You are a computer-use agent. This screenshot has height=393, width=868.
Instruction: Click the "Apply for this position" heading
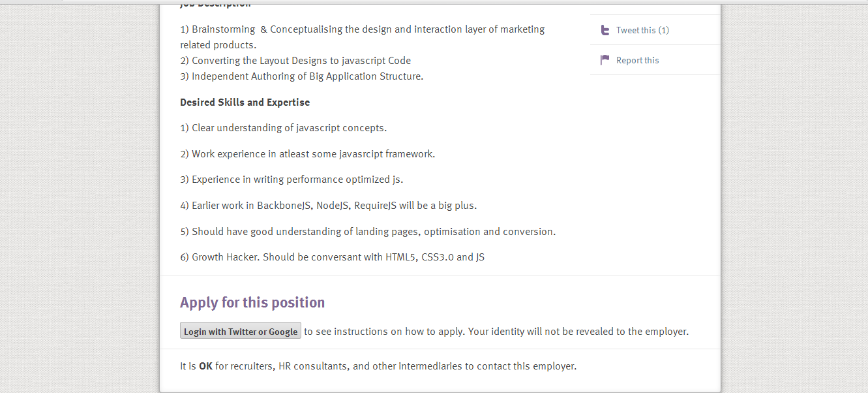(x=252, y=302)
